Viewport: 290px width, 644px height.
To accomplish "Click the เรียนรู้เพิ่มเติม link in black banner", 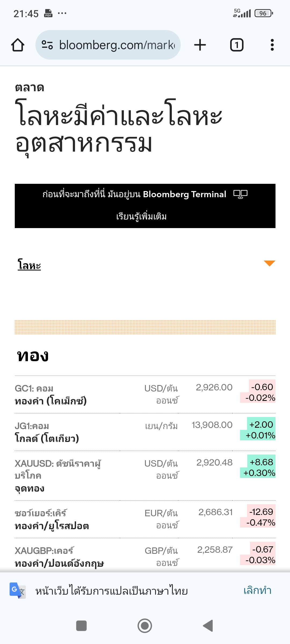I will point(142,216).
